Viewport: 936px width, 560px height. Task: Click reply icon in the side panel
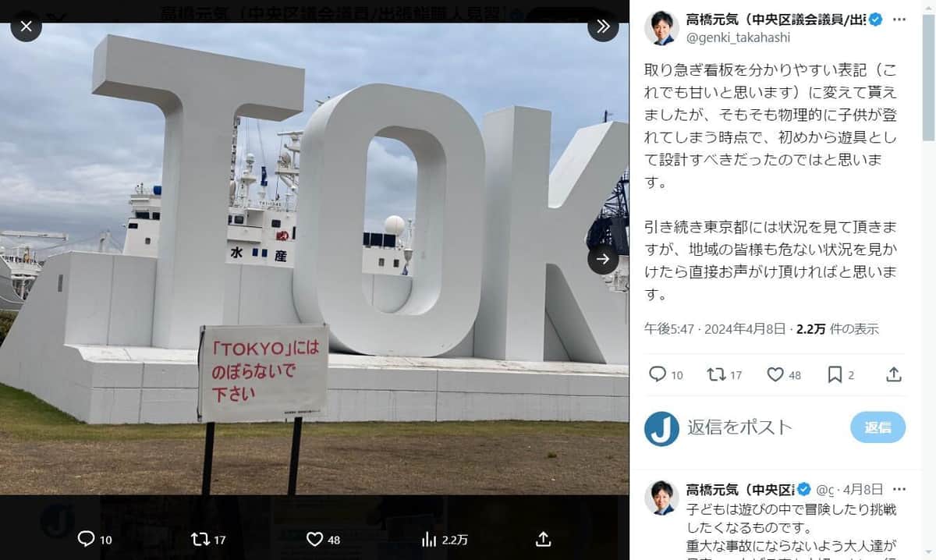point(658,374)
